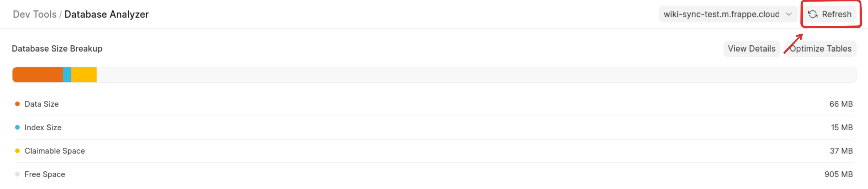
Task: Click the chevron arrow in site dropdown
Action: tap(788, 14)
